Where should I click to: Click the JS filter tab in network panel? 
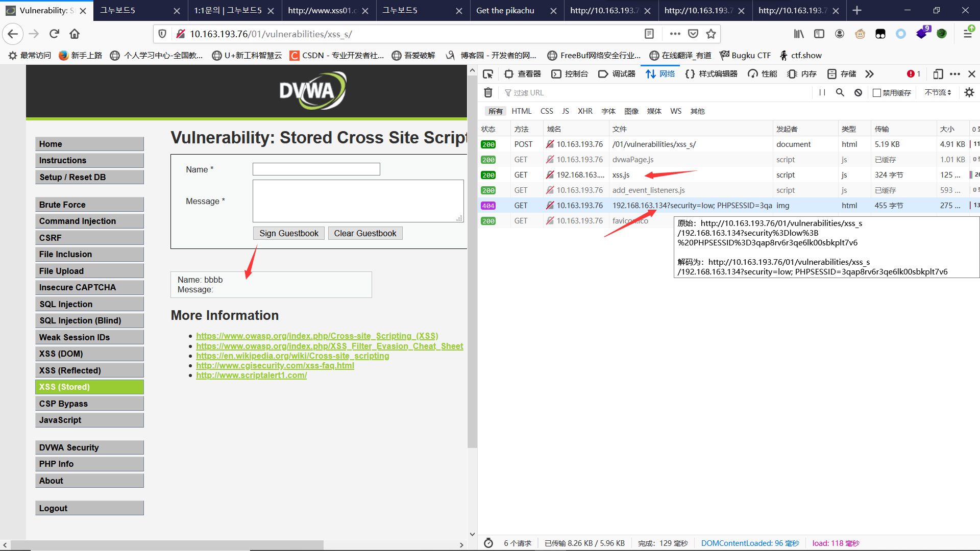(565, 111)
